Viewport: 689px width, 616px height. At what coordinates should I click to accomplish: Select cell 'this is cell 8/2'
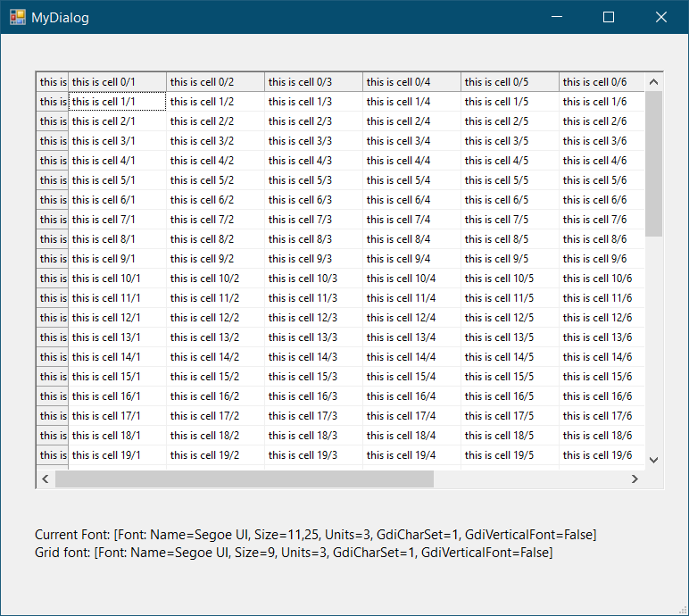tap(215, 239)
